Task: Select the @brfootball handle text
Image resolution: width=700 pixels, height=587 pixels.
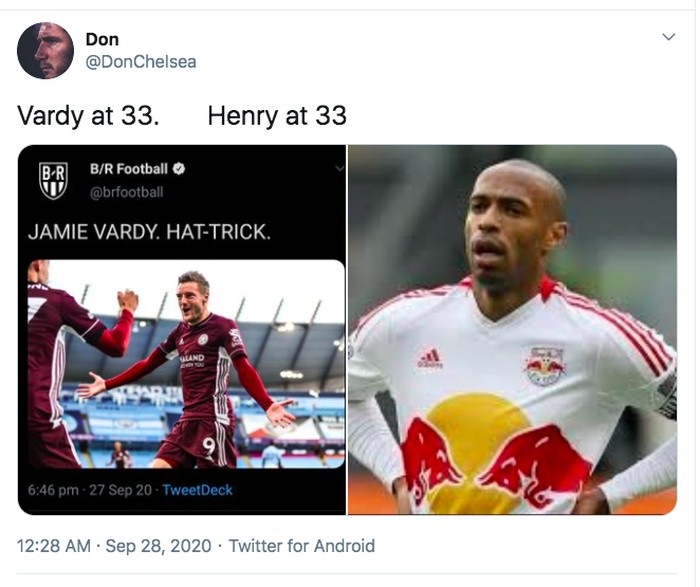Action: (x=126, y=192)
